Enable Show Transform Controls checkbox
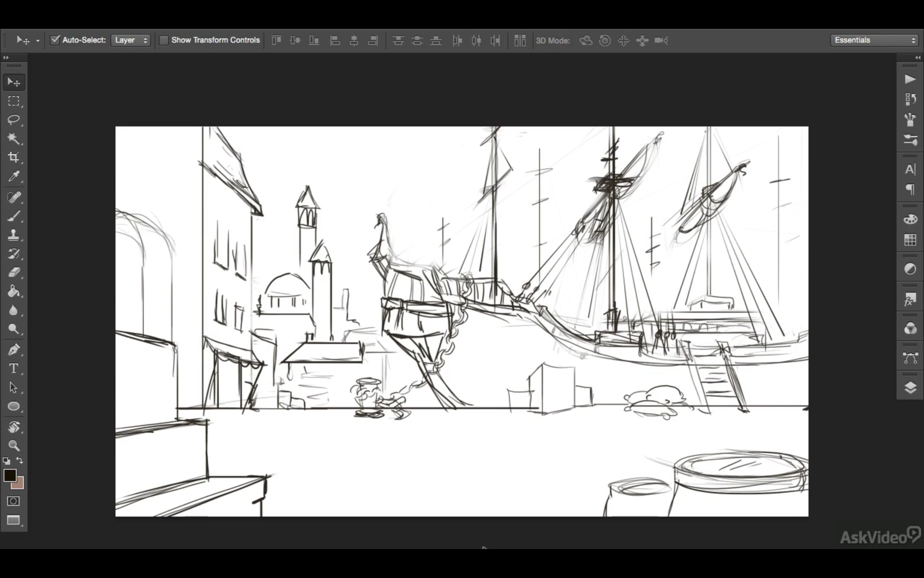This screenshot has width=924, height=578. pyautogui.click(x=164, y=40)
